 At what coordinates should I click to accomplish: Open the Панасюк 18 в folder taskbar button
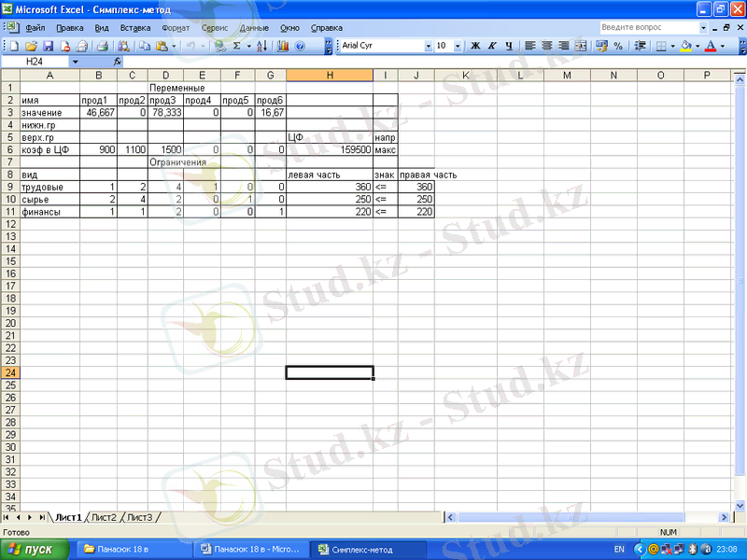click(x=134, y=550)
